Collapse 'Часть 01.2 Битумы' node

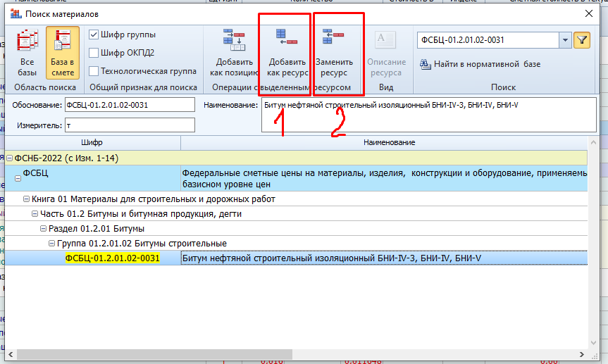[35, 214]
